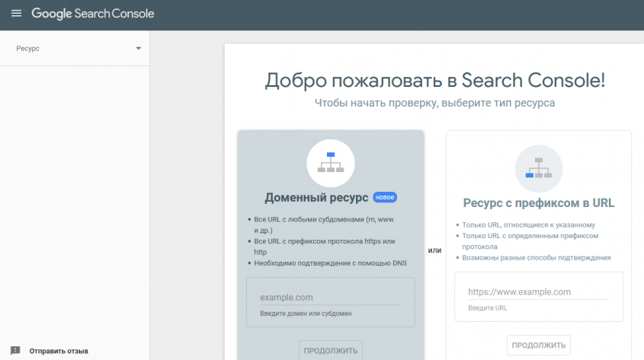
Task: Focus the example.com domain input field
Action: pos(330,298)
